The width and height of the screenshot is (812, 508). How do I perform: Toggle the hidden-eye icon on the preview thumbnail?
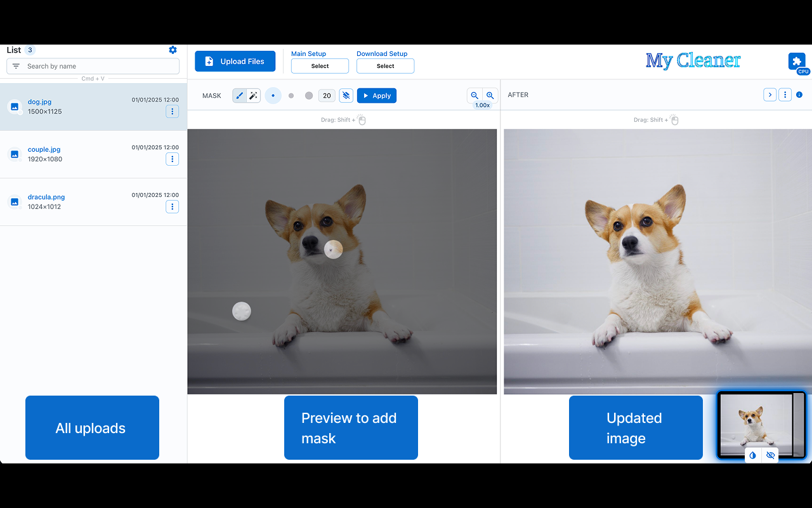770,455
